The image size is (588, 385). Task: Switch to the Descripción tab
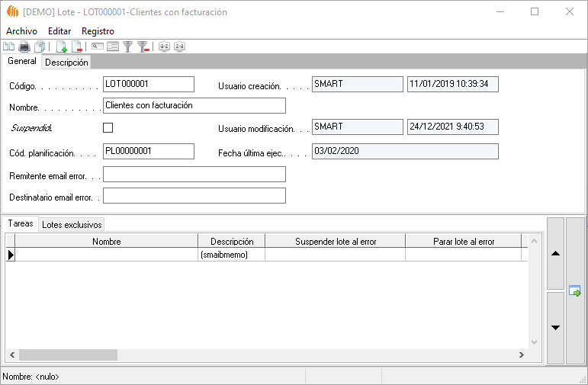click(x=66, y=63)
